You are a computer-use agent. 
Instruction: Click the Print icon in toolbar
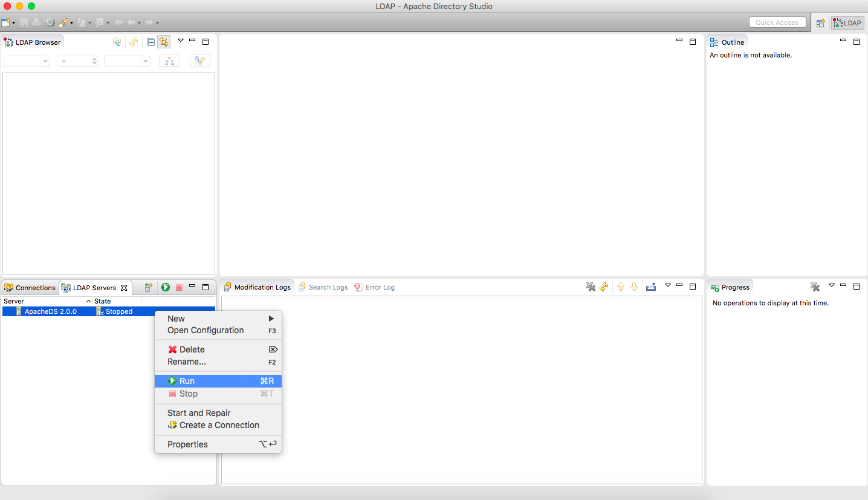click(36, 22)
